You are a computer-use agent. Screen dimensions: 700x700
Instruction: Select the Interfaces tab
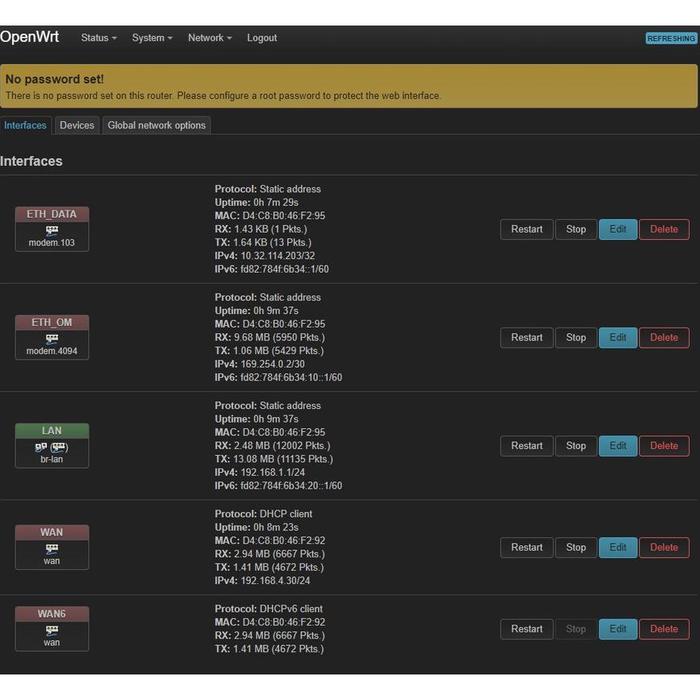[x=25, y=125]
